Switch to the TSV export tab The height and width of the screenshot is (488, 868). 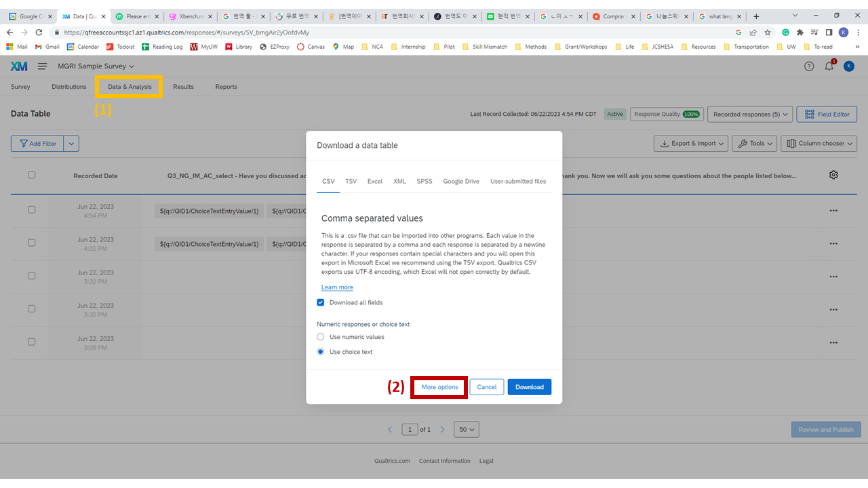351,181
